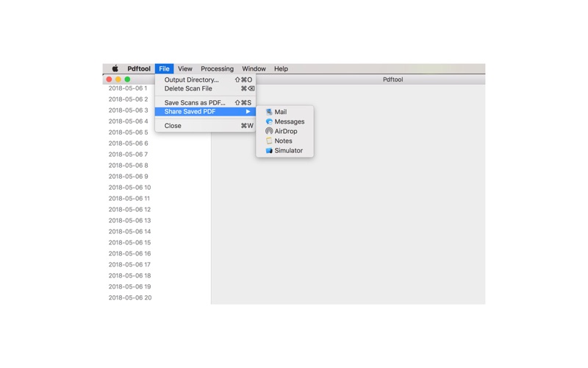
Task: Click the green zoom window button
Action: [x=127, y=79]
